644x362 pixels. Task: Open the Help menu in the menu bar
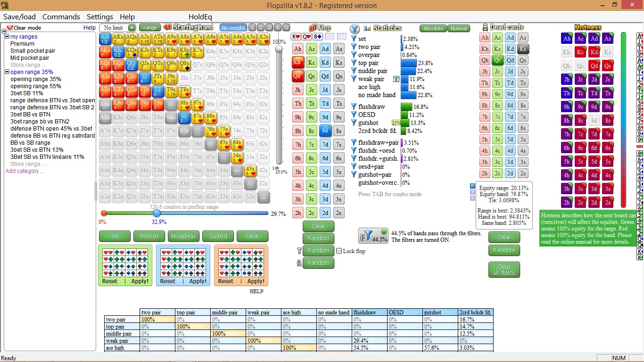click(127, 17)
